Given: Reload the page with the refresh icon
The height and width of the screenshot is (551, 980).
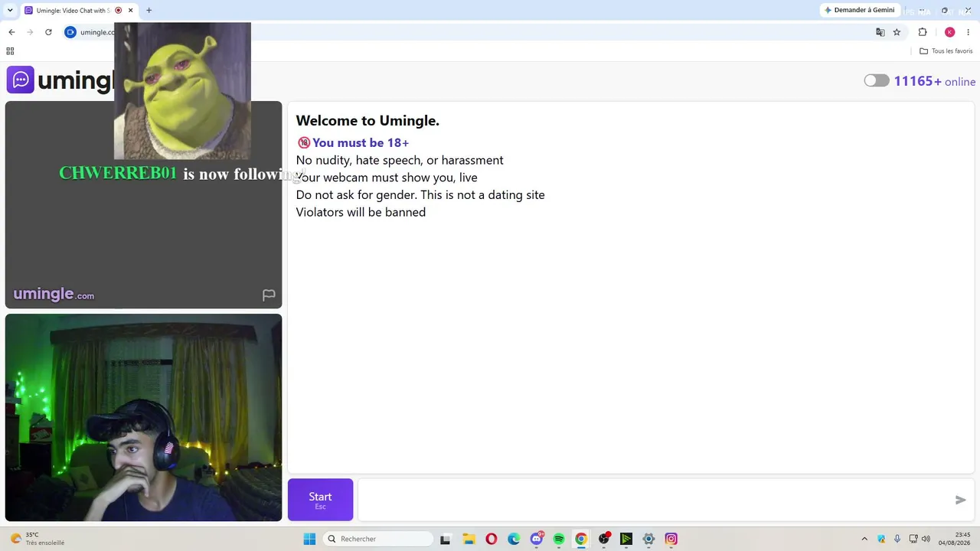Looking at the screenshot, I should point(48,32).
